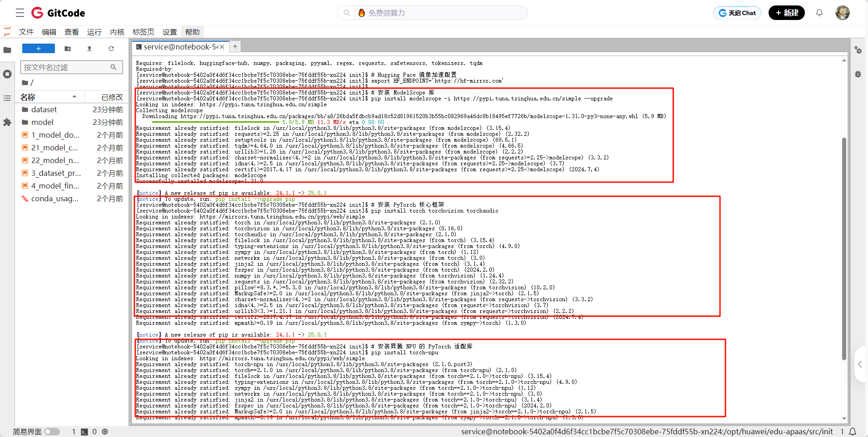Click the filter search icon in file filter

pyautogui.click(x=113, y=67)
